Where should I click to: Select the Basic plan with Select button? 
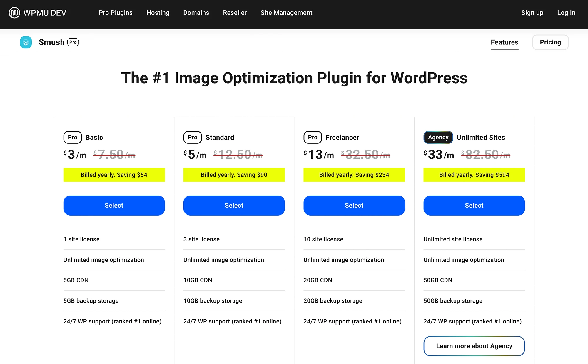(113, 205)
